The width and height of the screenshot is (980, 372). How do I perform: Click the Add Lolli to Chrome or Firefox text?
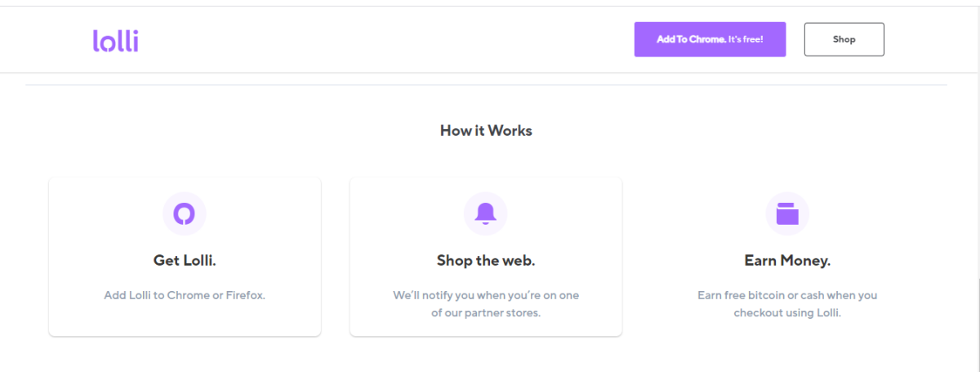(x=185, y=295)
